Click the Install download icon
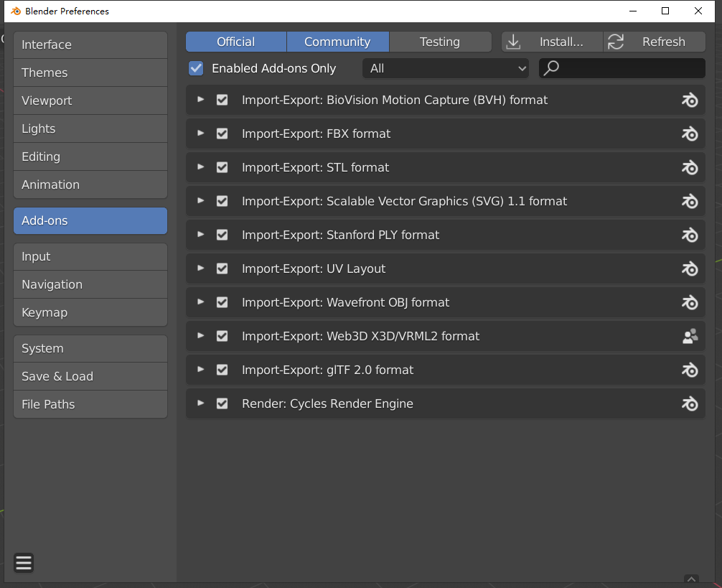The image size is (722, 588). [x=513, y=42]
